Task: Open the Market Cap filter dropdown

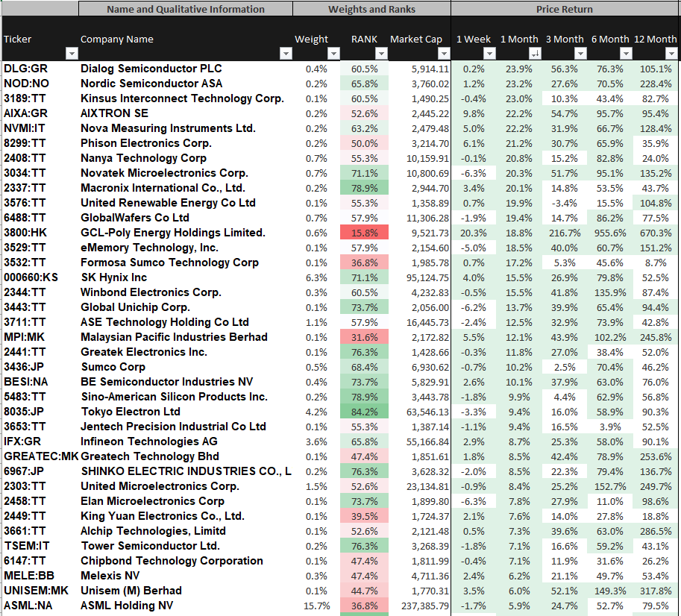Action: click(x=444, y=54)
